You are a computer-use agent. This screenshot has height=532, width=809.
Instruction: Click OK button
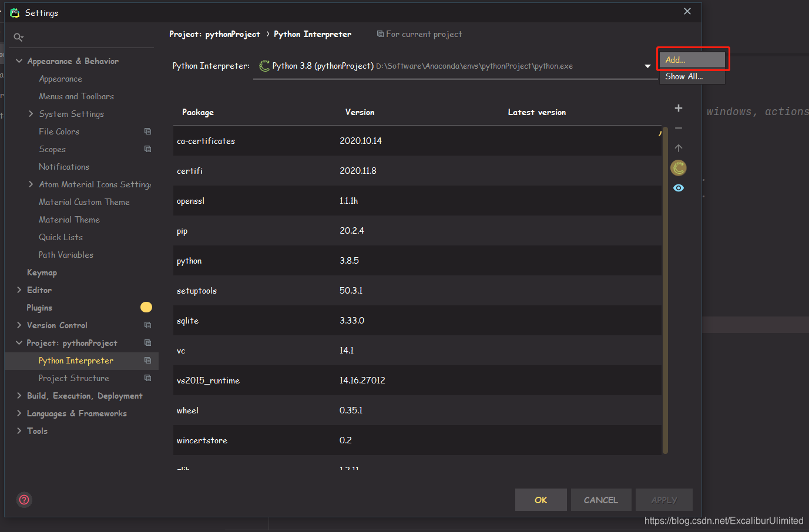coord(541,500)
